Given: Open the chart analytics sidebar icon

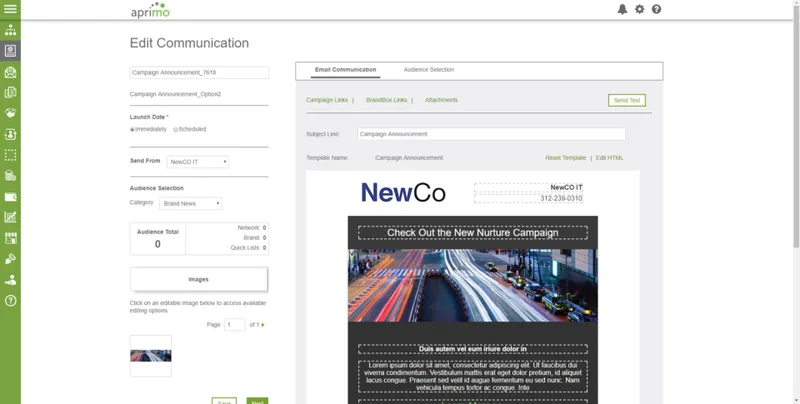Looking at the screenshot, I should 10,217.
